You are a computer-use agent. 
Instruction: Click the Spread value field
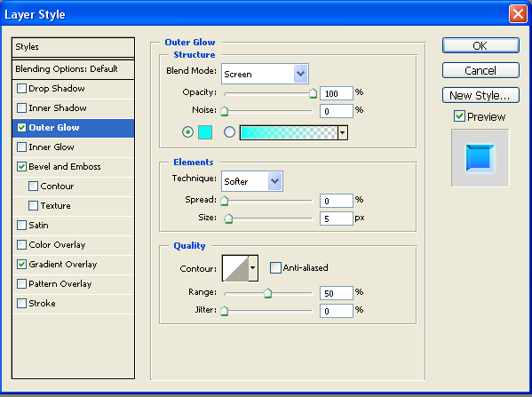pyautogui.click(x=337, y=201)
